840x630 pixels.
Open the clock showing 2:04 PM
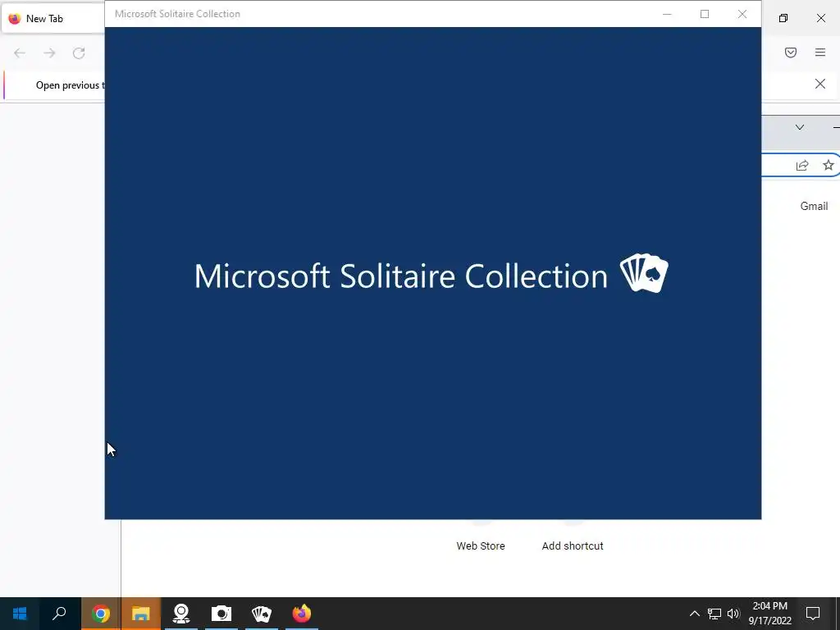(x=769, y=614)
